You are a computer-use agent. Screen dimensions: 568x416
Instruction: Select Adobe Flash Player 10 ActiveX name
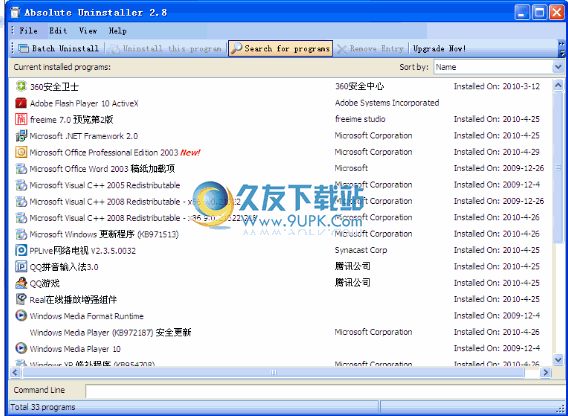84,103
